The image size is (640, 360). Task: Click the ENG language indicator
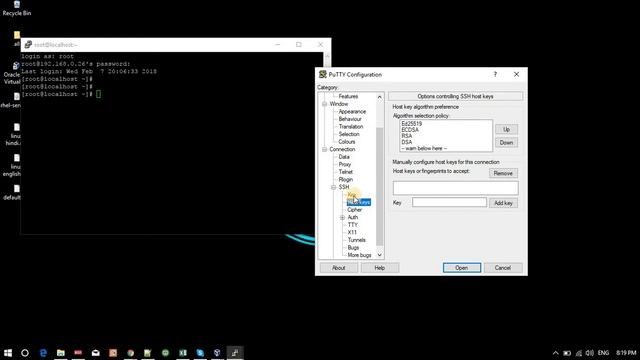click(603, 353)
